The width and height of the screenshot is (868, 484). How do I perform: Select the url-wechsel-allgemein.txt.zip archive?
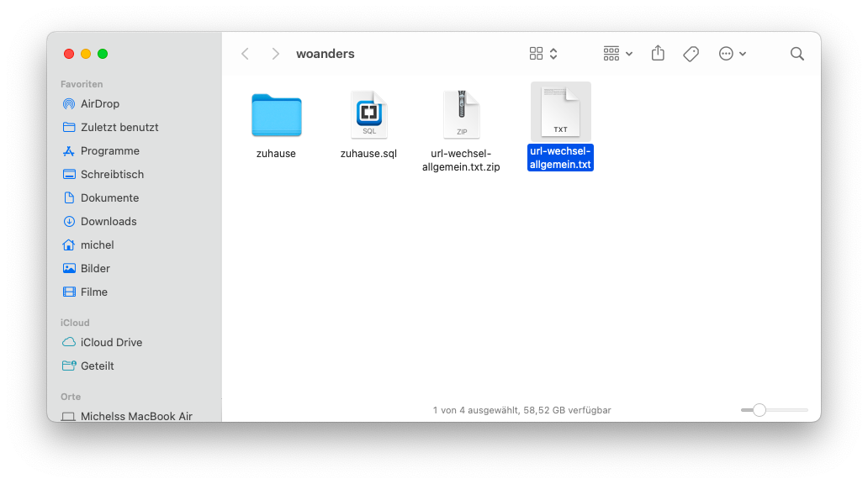coord(461,115)
